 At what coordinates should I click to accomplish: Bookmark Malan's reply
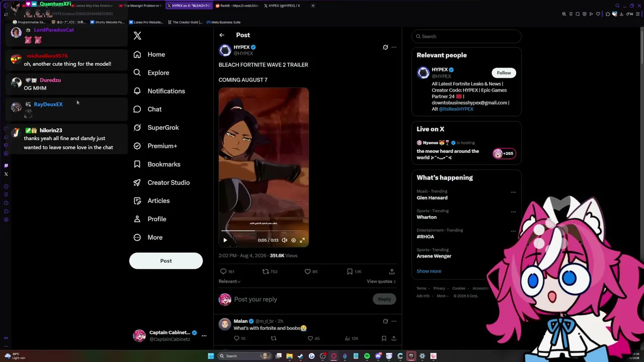click(x=384, y=338)
